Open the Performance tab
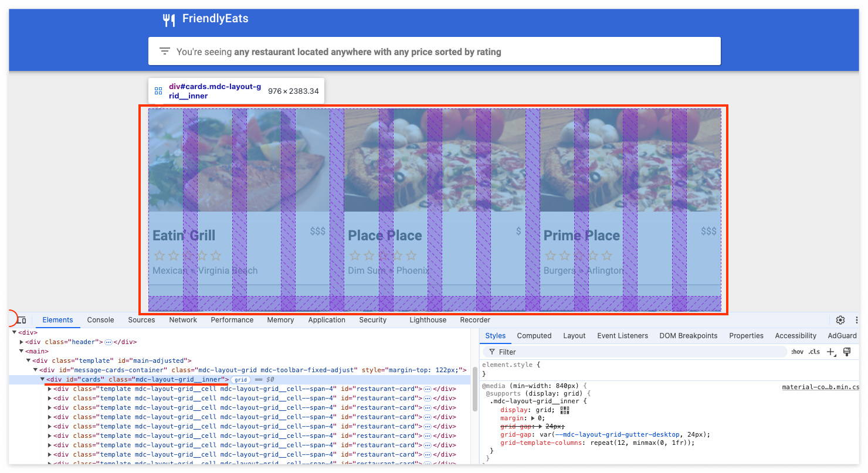Screen dimensions: 868x473 coord(232,320)
